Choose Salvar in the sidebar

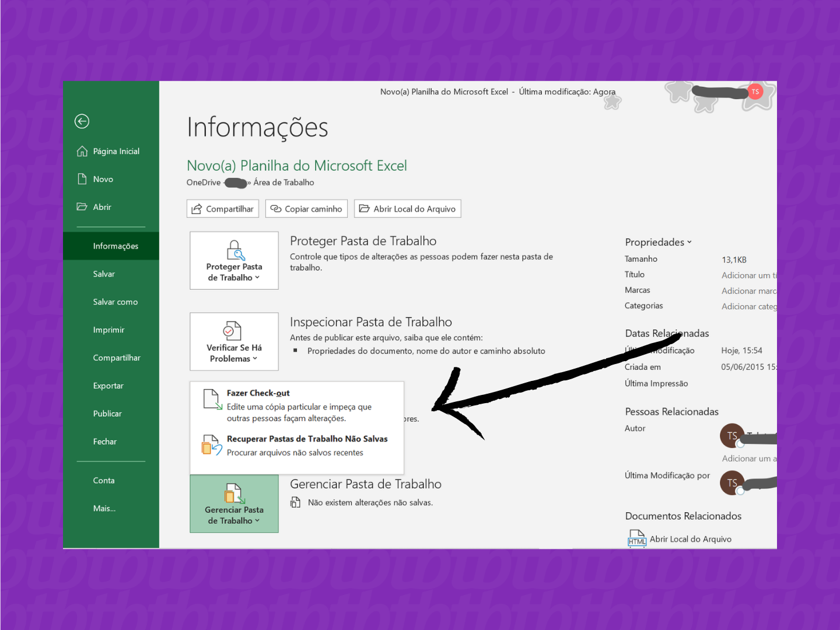coord(111,274)
